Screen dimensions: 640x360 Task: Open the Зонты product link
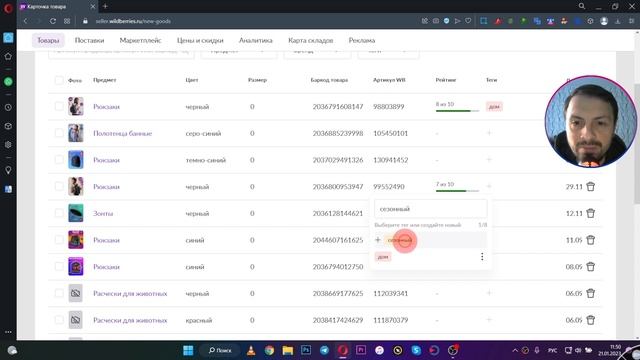[103, 213]
